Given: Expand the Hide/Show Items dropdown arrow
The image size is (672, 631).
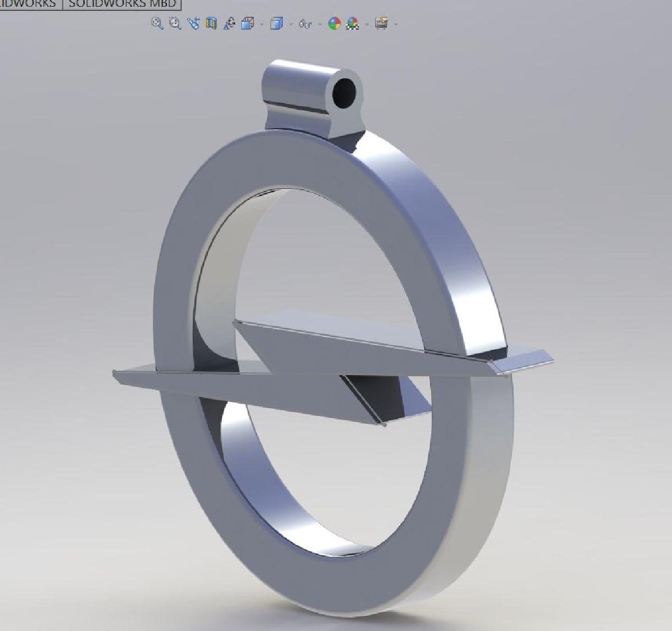Looking at the screenshot, I should [320, 24].
